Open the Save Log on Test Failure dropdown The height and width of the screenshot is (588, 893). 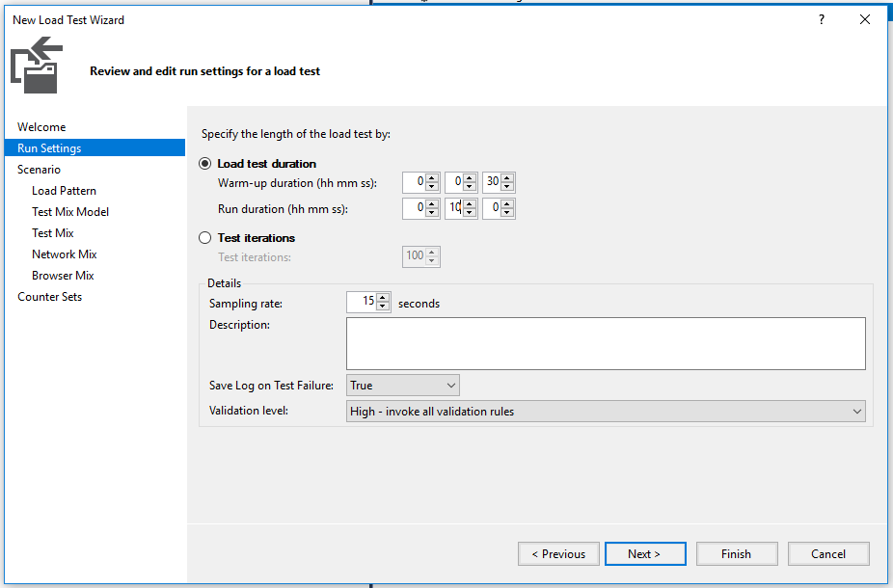447,385
